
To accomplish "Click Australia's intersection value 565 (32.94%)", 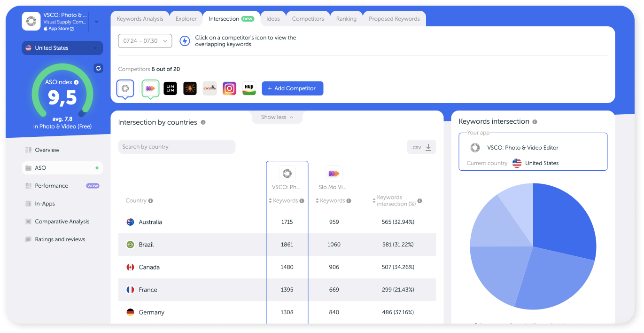I will pyautogui.click(x=398, y=222).
